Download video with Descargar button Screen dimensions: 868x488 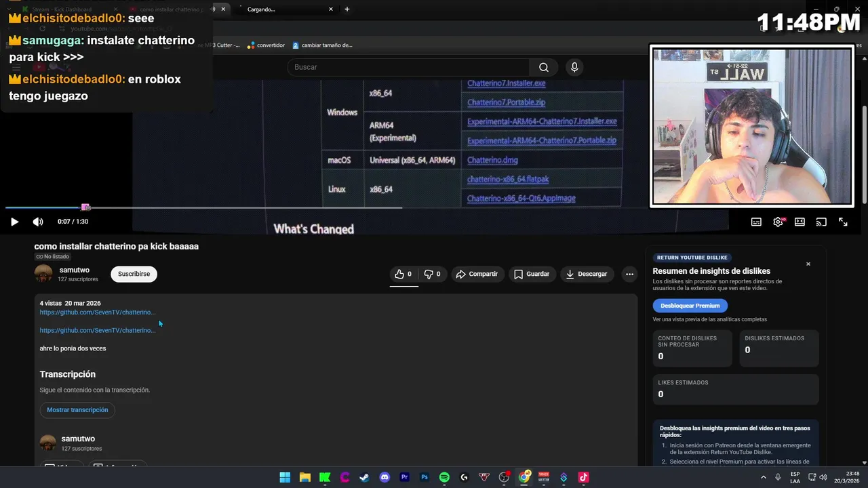click(587, 274)
